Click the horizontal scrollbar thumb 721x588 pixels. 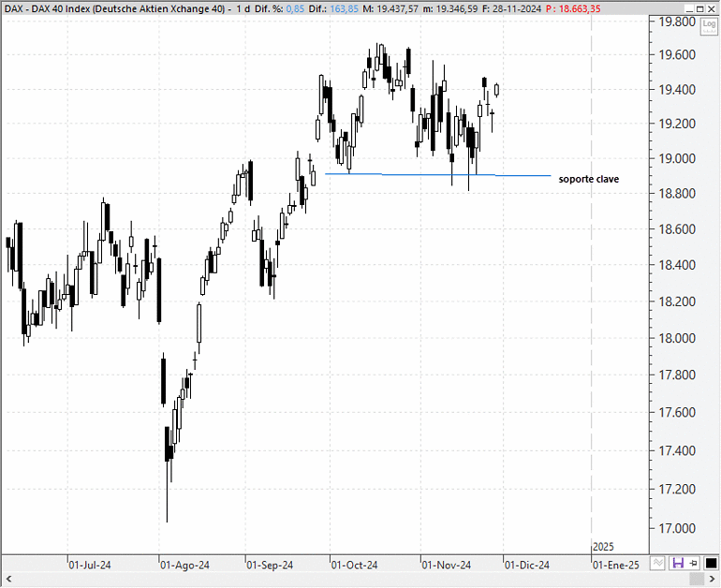click(x=697, y=579)
